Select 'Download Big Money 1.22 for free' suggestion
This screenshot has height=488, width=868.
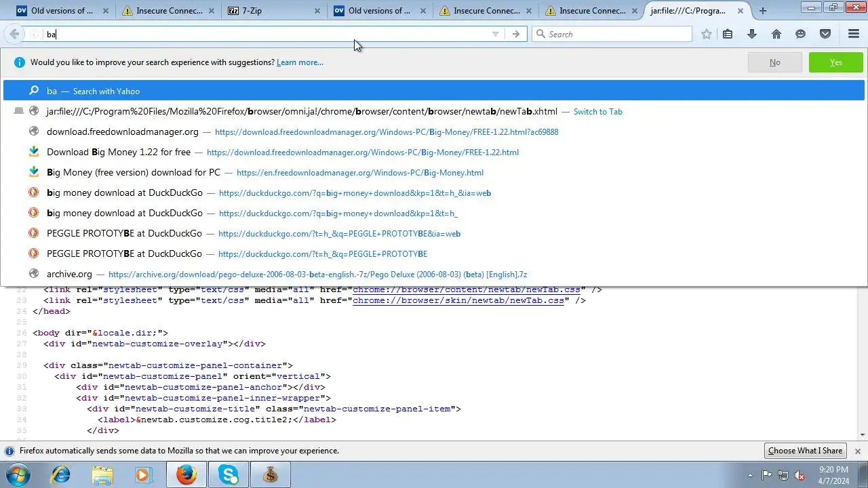pos(434,152)
